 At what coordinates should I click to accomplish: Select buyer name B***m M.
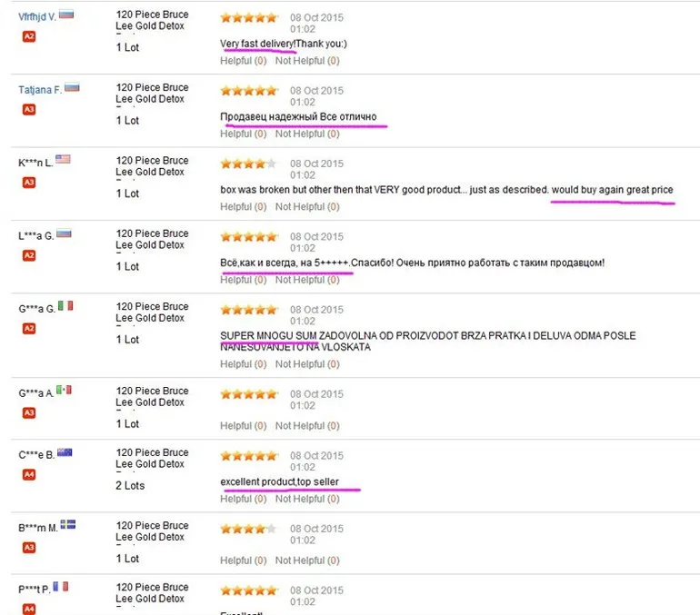pos(38,529)
